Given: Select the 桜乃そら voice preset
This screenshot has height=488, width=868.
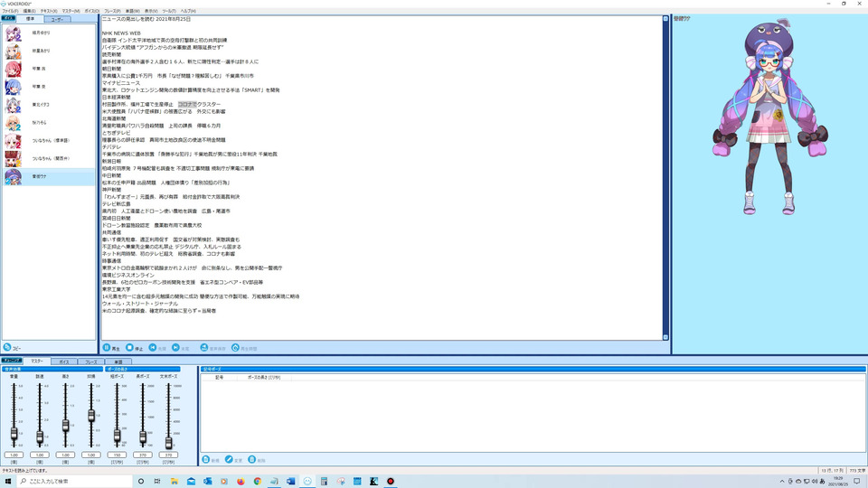Looking at the screenshot, I should pos(49,123).
